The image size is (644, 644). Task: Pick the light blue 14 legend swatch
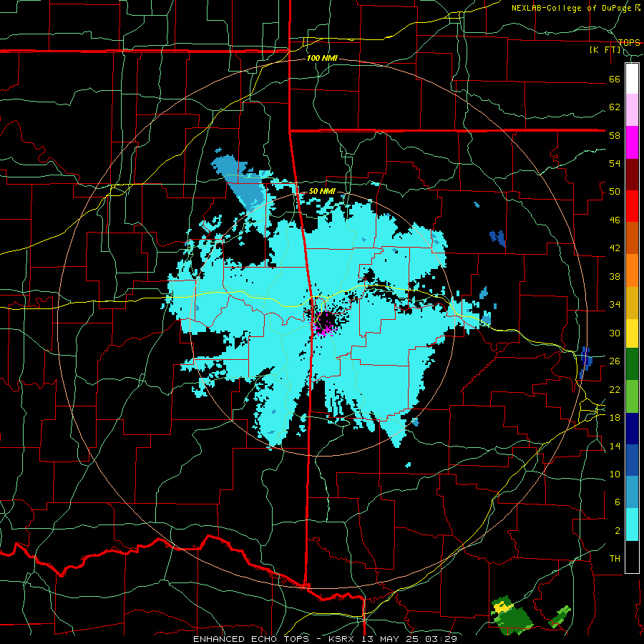coord(632,492)
